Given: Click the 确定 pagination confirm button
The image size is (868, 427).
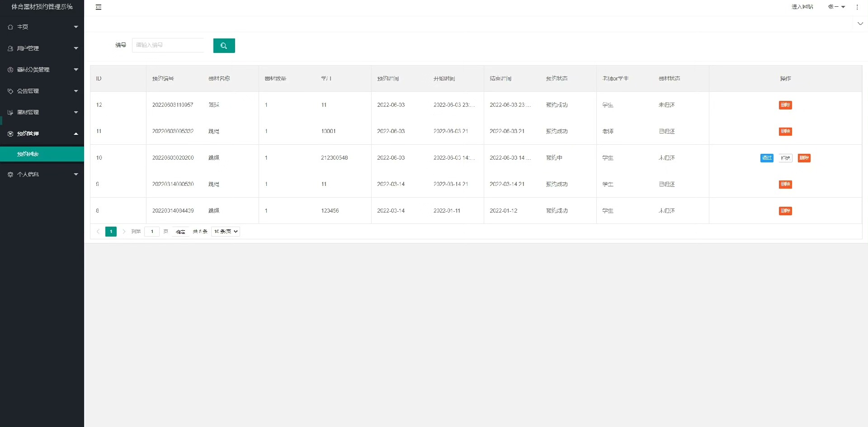Looking at the screenshot, I should coord(180,232).
